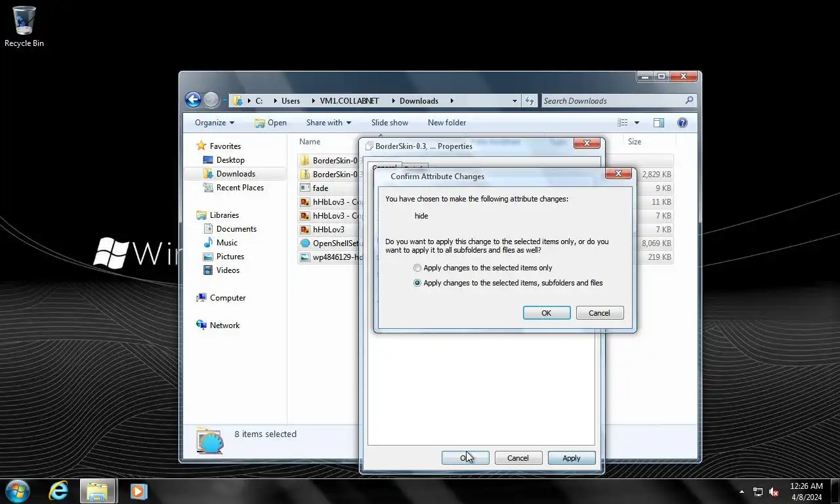
Task: Click the Explorer Forward arrow button
Action: pyautogui.click(x=211, y=100)
